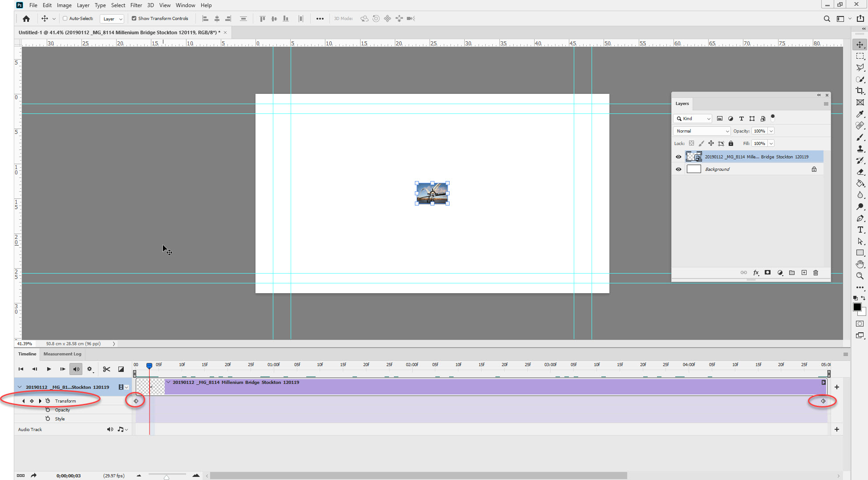Screen dimensions: 868x480
Task: Collapse the 20190112 video track group
Action: click(x=20, y=387)
